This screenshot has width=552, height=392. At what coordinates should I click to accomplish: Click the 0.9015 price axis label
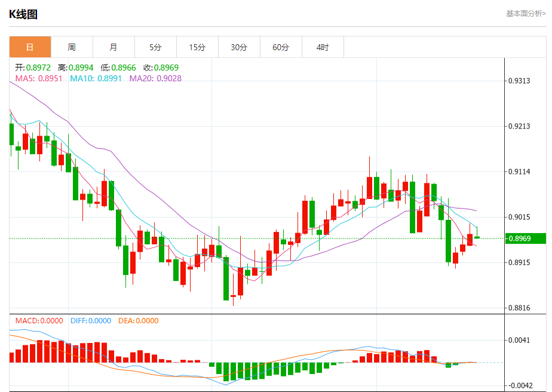tap(519, 218)
